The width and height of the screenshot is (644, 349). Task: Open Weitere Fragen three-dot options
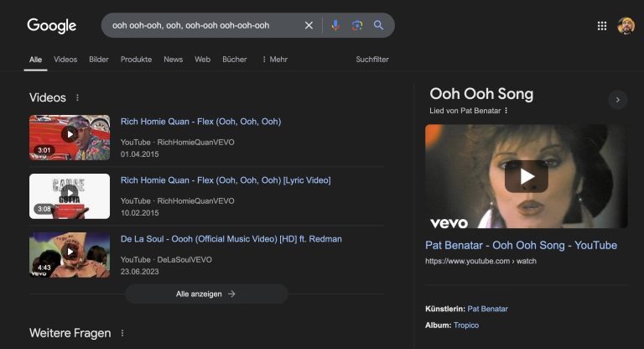pos(122,333)
